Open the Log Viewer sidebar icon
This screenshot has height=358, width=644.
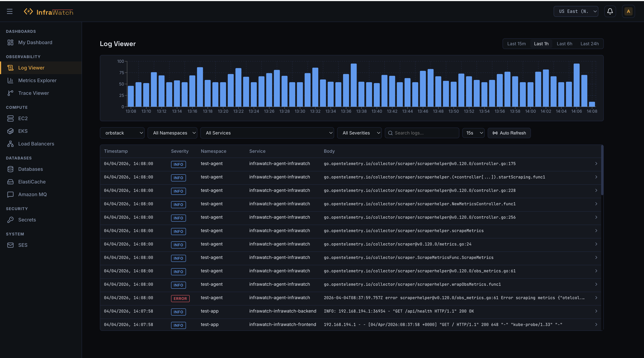point(10,67)
